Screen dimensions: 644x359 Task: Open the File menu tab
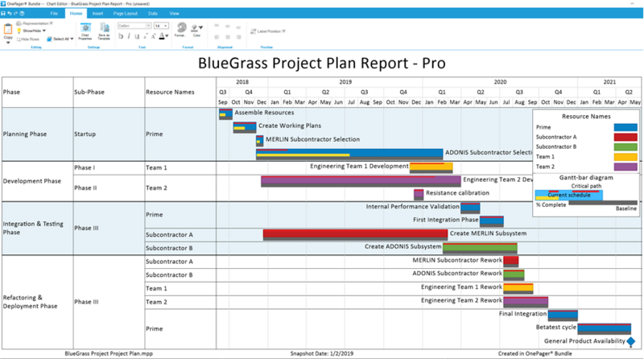coord(54,14)
